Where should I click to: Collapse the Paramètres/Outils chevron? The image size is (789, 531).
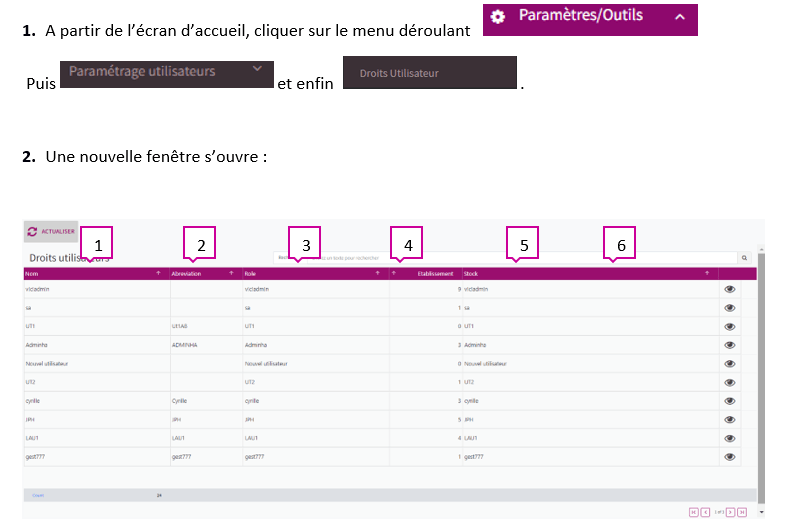coord(680,17)
